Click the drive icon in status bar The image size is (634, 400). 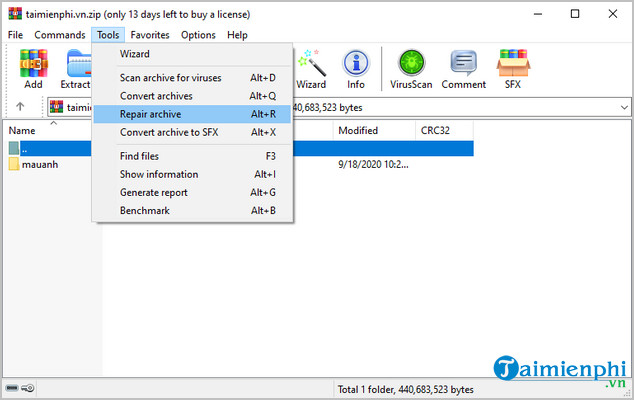[x=12, y=388]
